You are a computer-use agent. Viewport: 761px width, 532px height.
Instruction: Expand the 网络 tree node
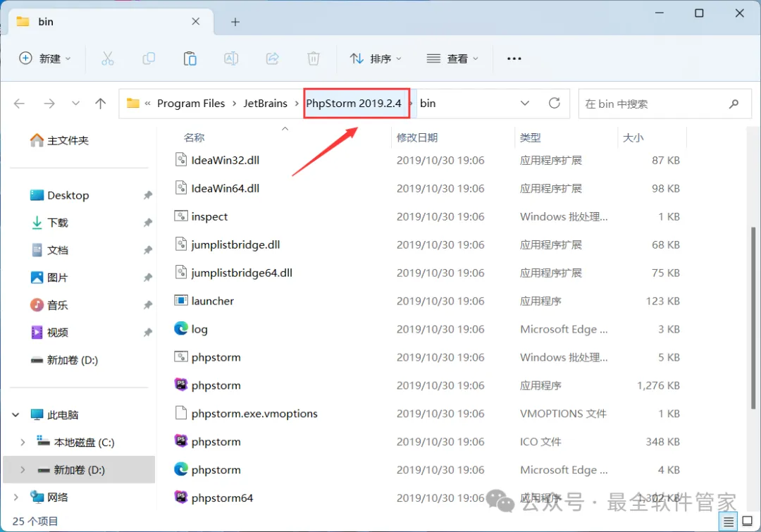[x=16, y=497]
